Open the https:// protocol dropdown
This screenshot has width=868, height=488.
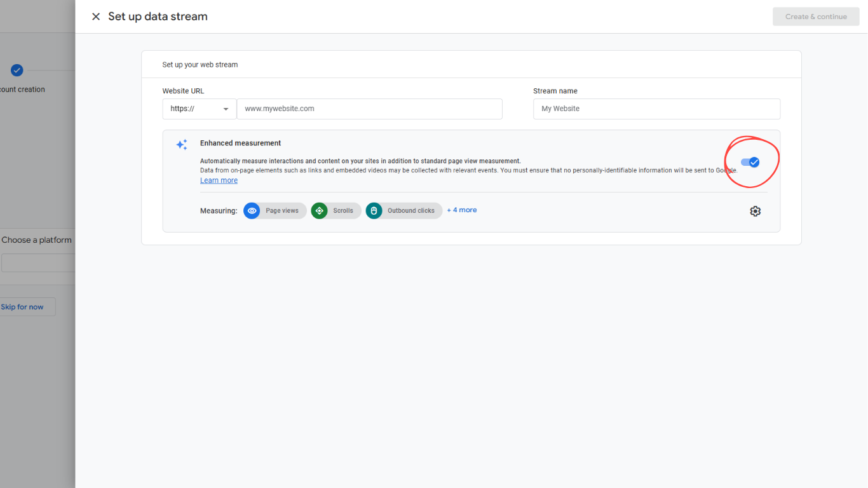[199, 109]
